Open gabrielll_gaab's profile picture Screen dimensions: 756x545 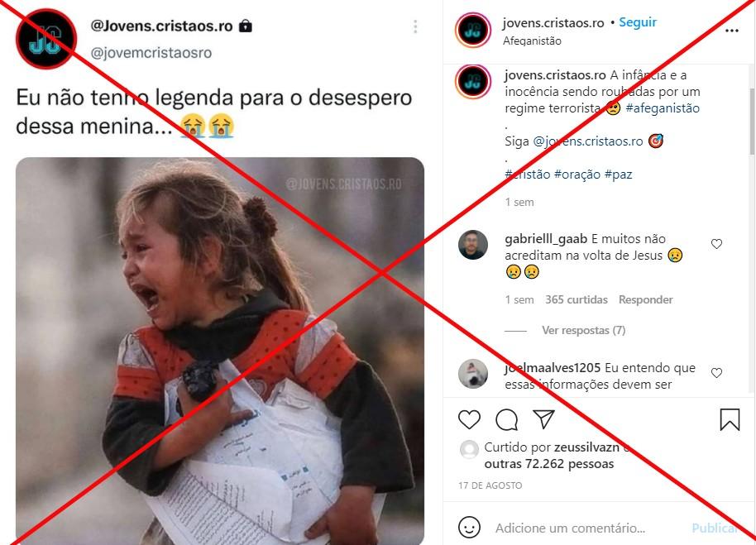coord(472,245)
